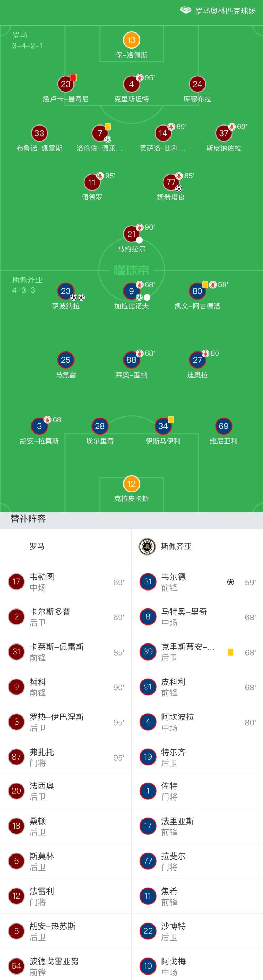Select the two goal balls beside 萨波纳拉
The image size is (263, 980).
[x=77, y=297]
